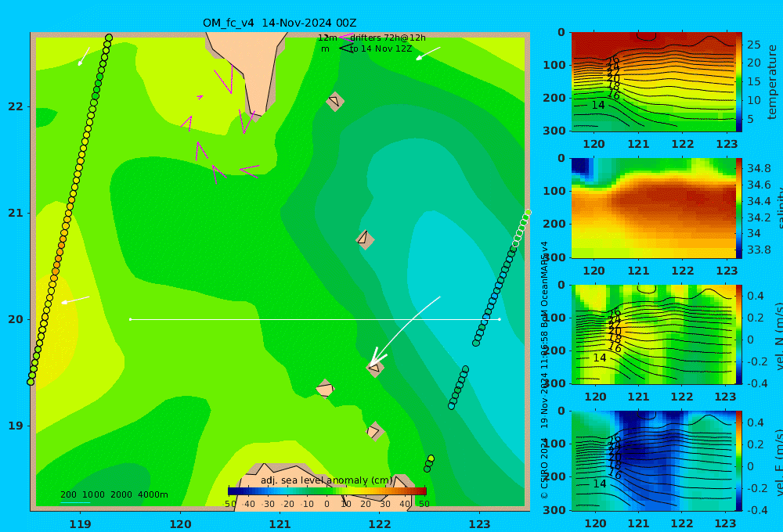Click the white arrow in the map's top-left corner
The image size is (783, 532).
pos(84,56)
